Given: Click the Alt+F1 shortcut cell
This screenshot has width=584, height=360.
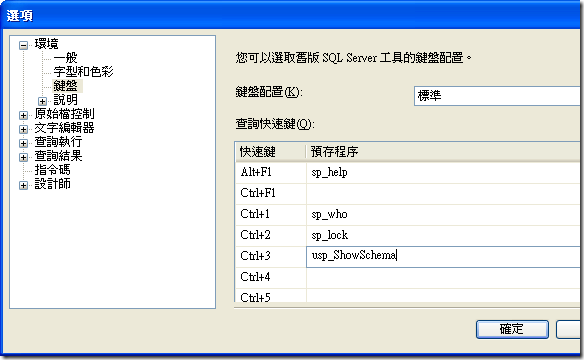Looking at the screenshot, I should click(x=271, y=172).
